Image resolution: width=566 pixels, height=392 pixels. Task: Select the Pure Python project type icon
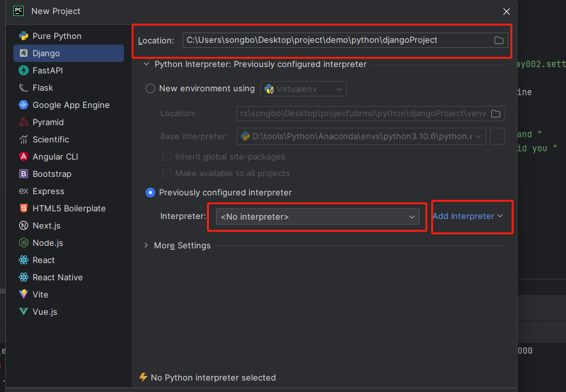pyautogui.click(x=24, y=36)
